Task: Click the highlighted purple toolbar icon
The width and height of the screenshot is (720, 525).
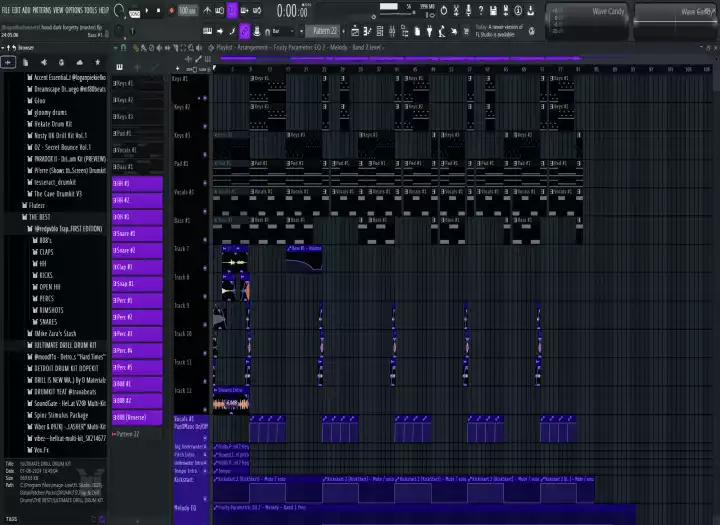Action: click(232, 10)
